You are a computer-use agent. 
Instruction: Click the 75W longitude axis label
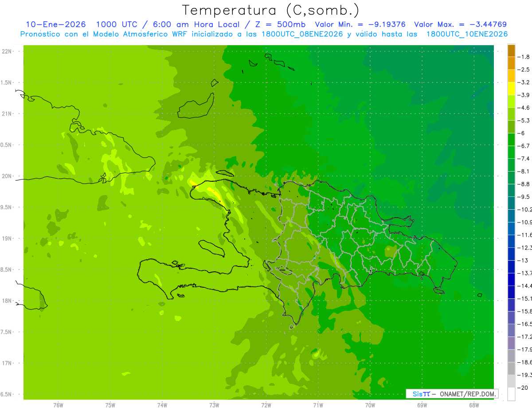(x=110, y=405)
